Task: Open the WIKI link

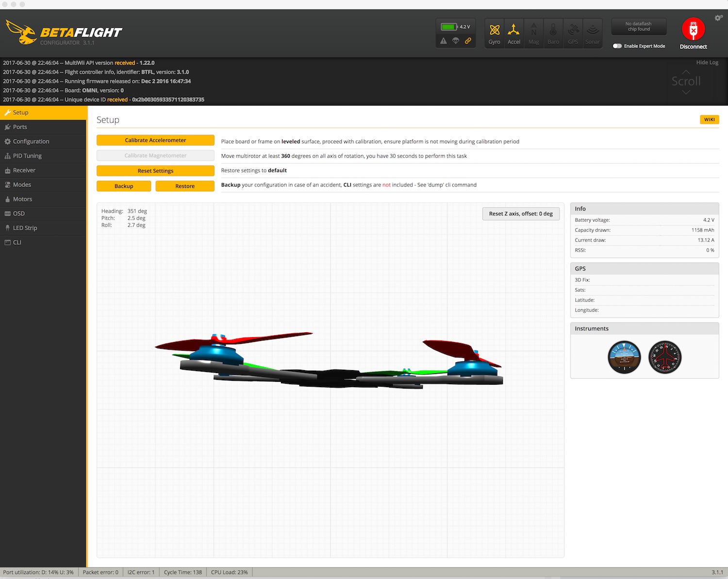Action: click(x=709, y=119)
